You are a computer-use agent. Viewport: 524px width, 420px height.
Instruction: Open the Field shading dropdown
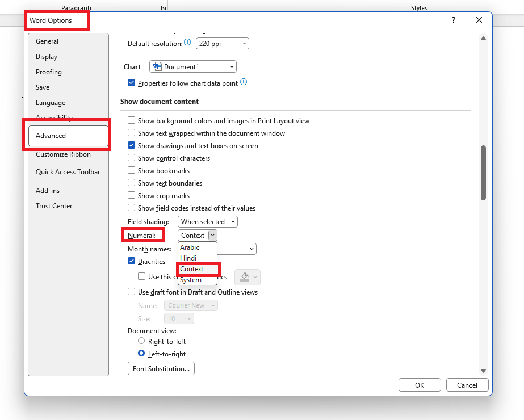(x=207, y=222)
